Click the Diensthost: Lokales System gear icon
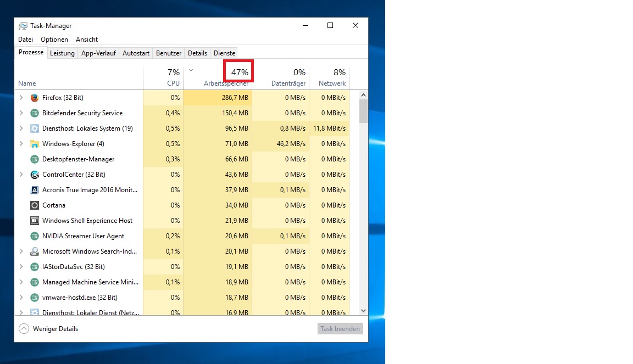The width and height of the screenshot is (633, 364). point(35,128)
